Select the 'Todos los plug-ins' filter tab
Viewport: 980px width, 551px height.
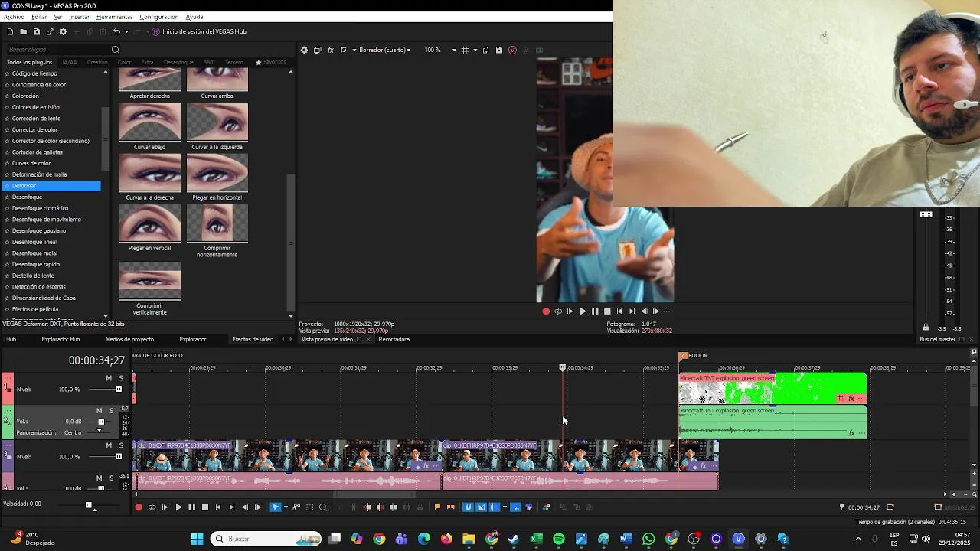click(29, 62)
